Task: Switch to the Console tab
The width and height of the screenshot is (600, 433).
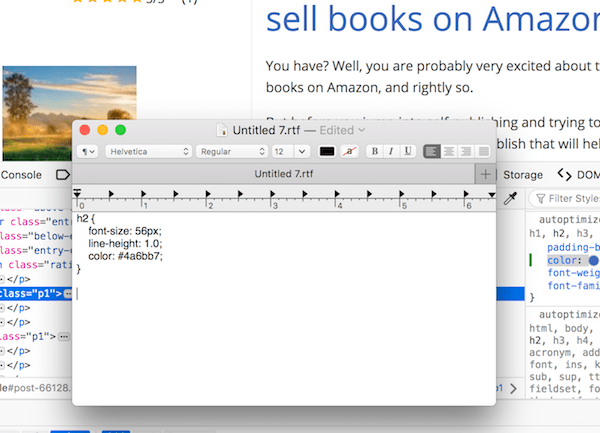Action: click(x=21, y=175)
